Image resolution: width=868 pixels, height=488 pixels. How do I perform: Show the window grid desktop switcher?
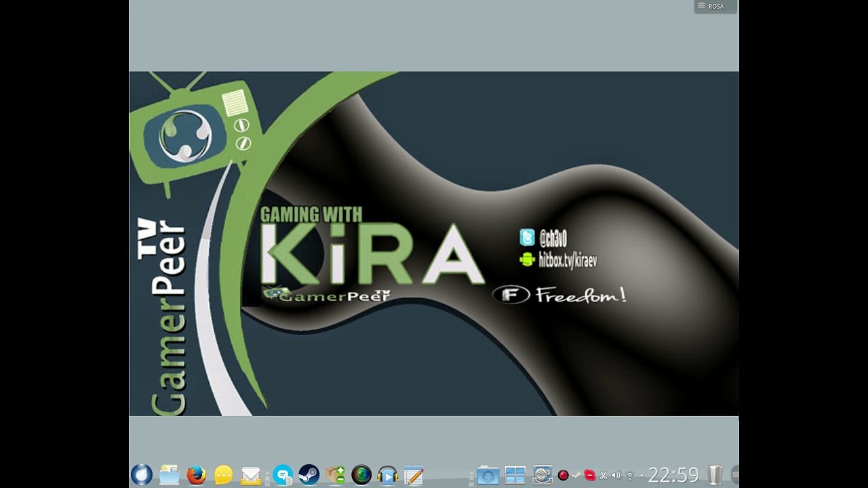(x=515, y=475)
